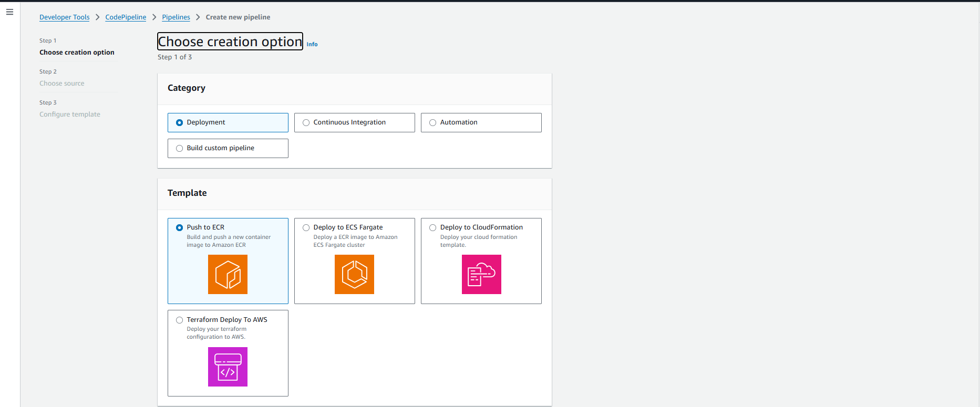This screenshot has width=980, height=407.
Task: Select Continuous Integration category
Action: (x=306, y=123)
